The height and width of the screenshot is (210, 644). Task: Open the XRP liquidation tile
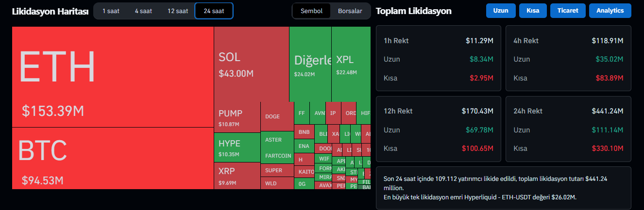click(237, 176)
